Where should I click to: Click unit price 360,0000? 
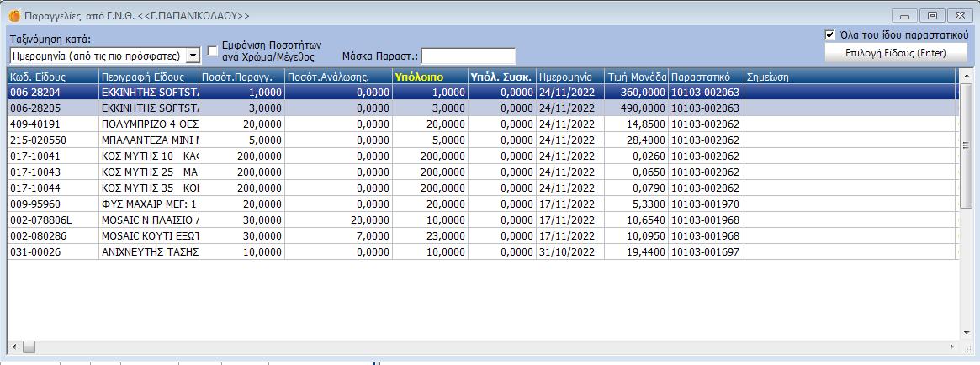(x=644, y=93)
